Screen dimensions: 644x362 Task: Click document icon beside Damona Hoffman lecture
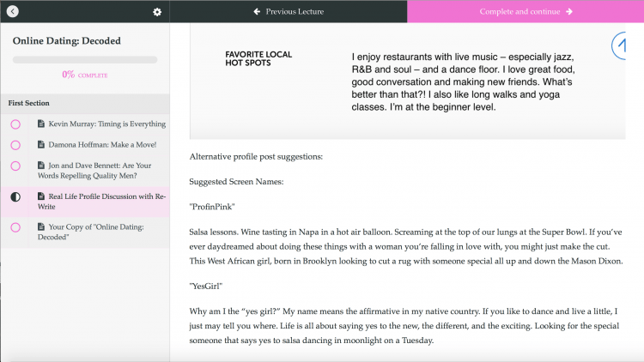tap(41, 144)
